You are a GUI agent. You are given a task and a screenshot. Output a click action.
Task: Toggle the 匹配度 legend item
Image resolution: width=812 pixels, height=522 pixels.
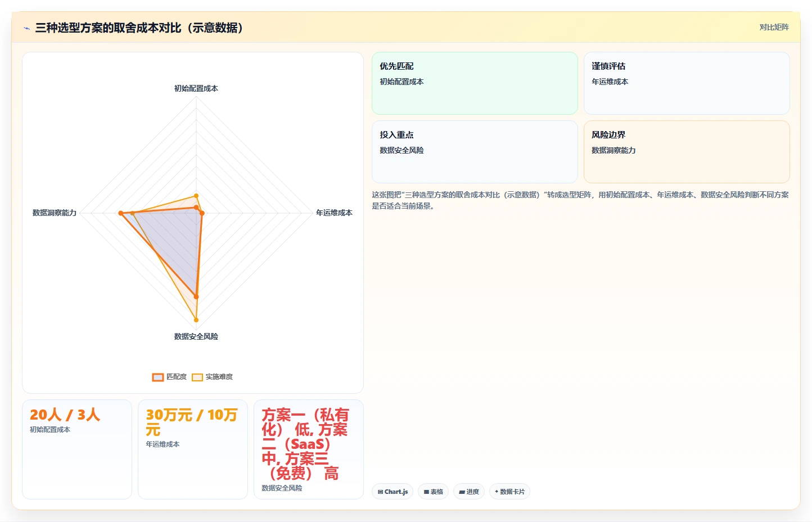(169, 377)
